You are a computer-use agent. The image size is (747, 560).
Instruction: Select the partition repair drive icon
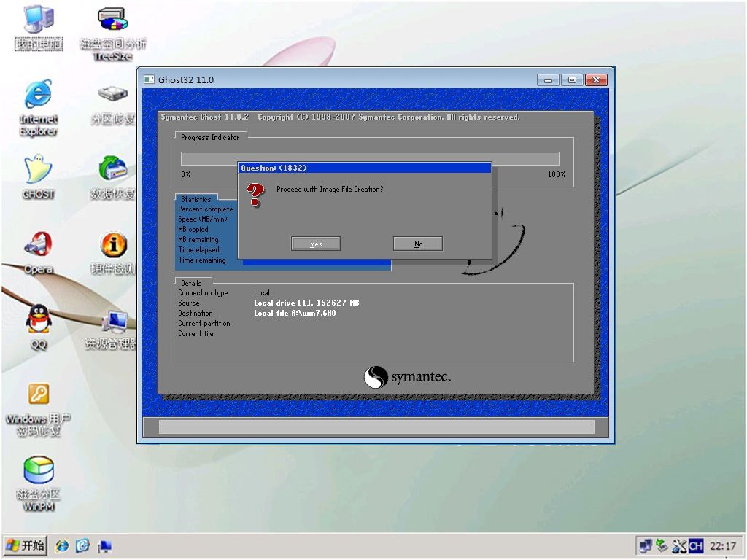point(113,105)
